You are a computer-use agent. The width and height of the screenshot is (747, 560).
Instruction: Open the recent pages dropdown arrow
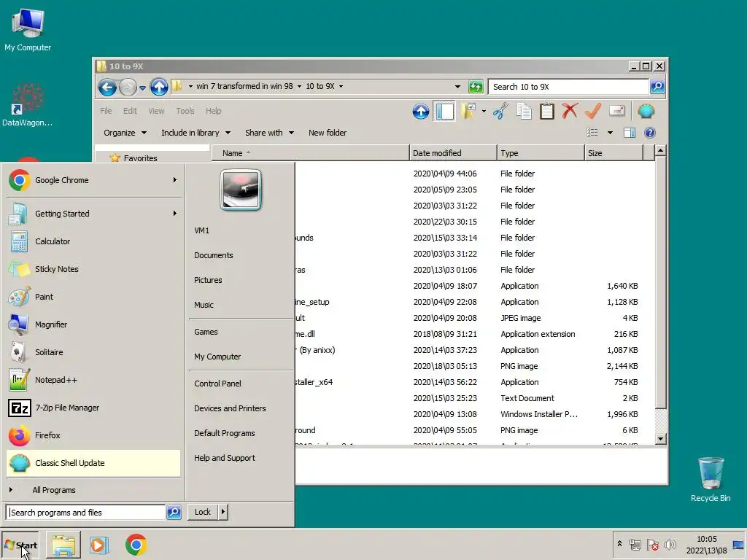tap(142, 87)
